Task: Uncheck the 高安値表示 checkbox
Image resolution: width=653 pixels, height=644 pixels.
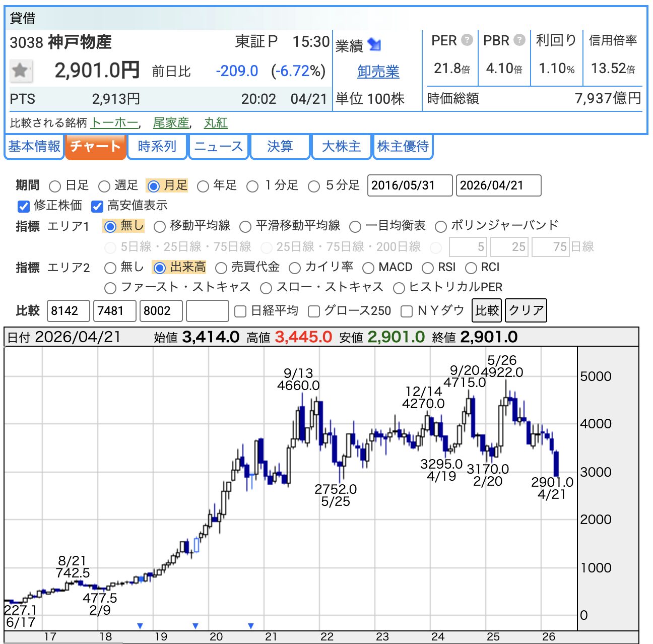Action: 97,206
